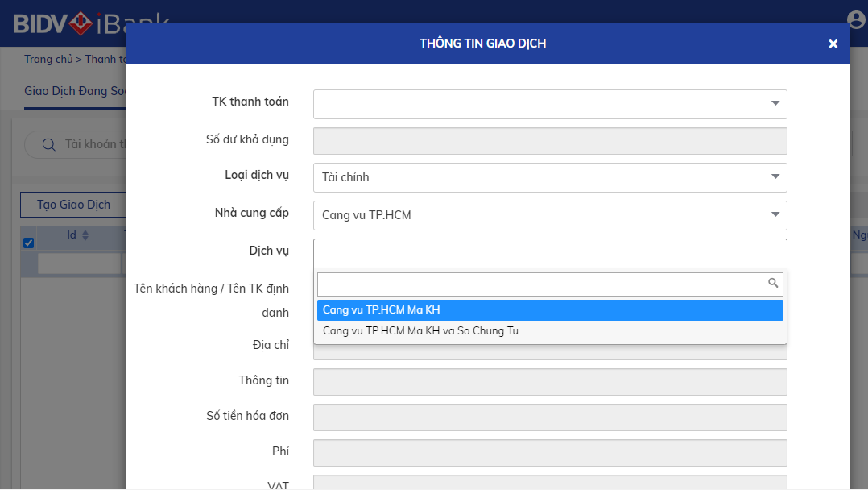
Task: Open the user profile icon
Action: (857, 20)
